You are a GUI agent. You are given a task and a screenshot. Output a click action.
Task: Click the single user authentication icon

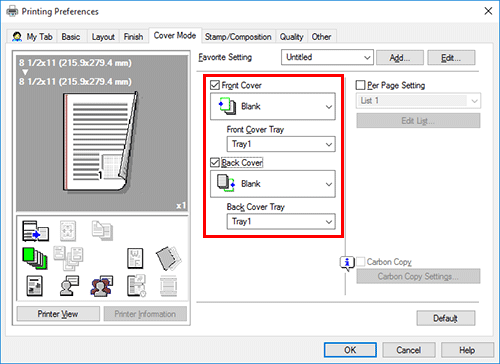click(x=69, y=286)
